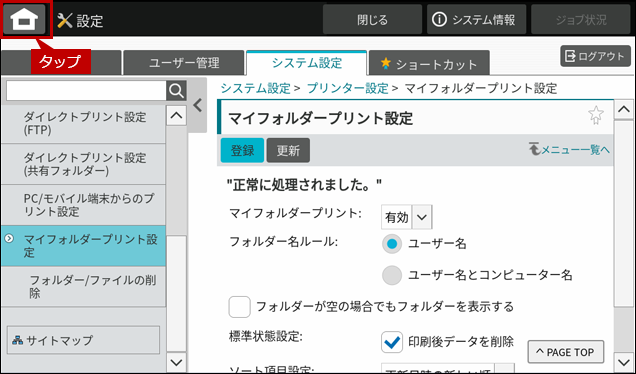This screenshot has height=374, width=636.
Task: Go to メニュー一覧へ link
Action: coord(569,150)
